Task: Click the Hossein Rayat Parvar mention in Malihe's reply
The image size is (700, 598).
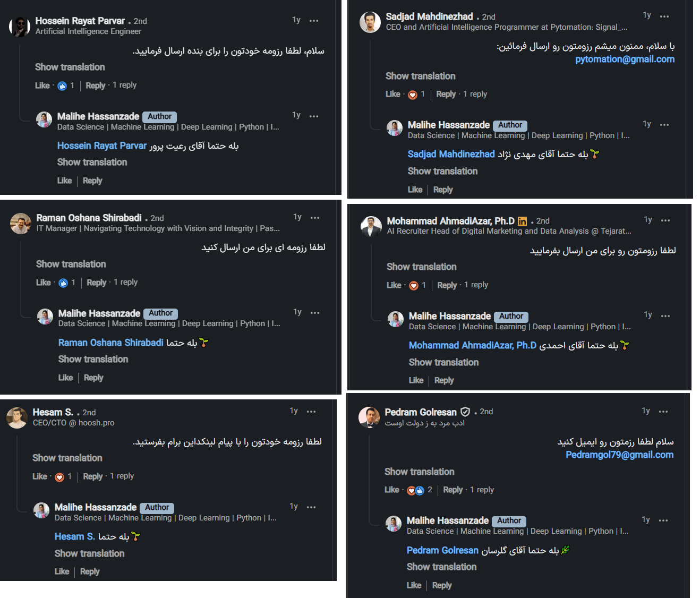Action: click(x=101, y=146)
